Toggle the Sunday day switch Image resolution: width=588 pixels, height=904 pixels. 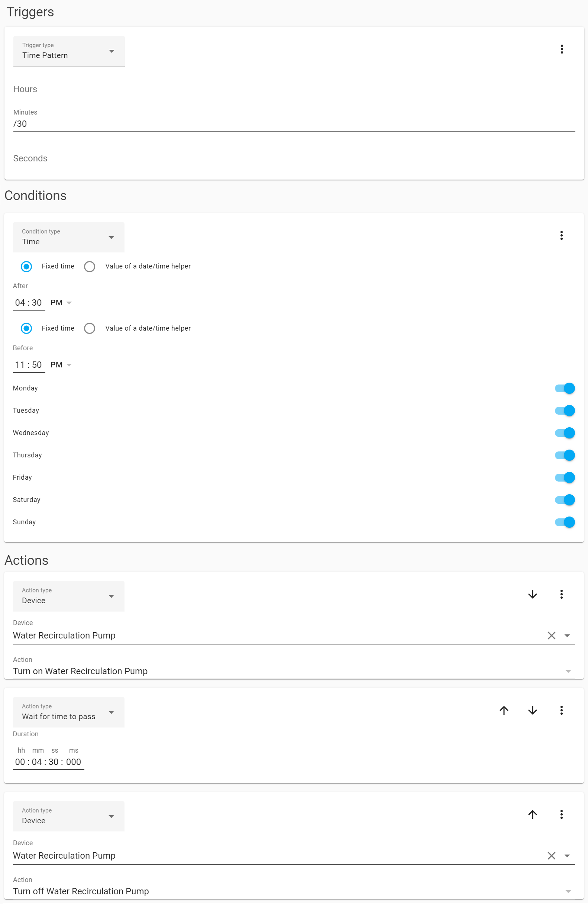click(x=565, y=522)
